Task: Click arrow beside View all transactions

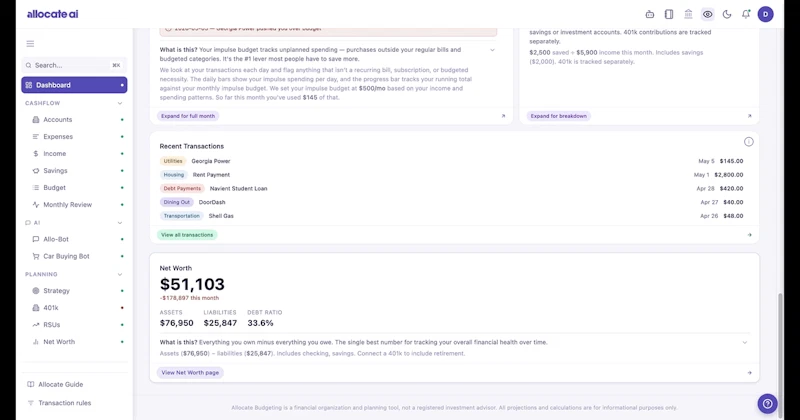Action: pyautogui.click(x=749, y=235)
